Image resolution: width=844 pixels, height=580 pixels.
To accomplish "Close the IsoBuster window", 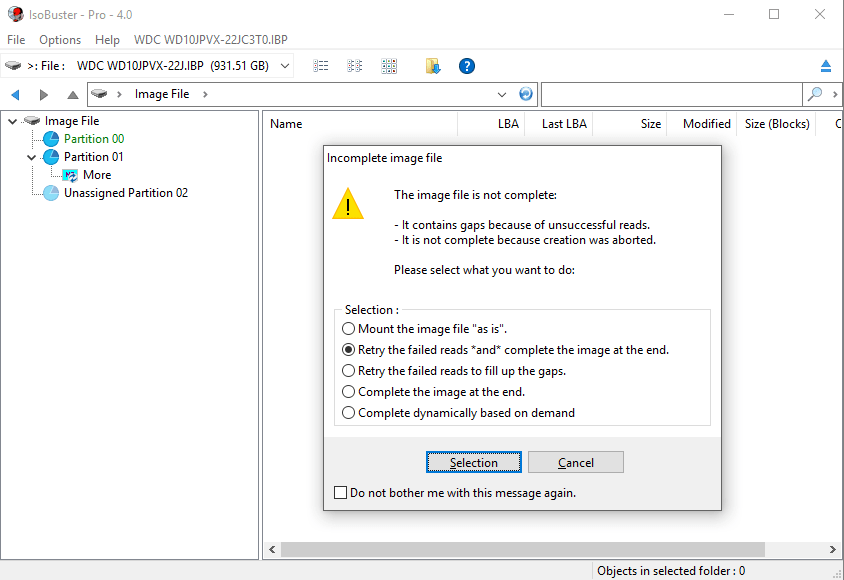I will (x=820, y=15).
